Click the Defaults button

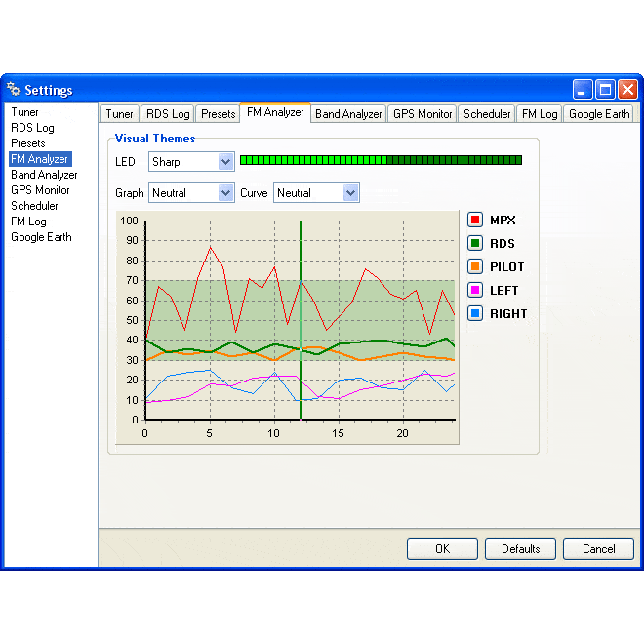(520, 549)
